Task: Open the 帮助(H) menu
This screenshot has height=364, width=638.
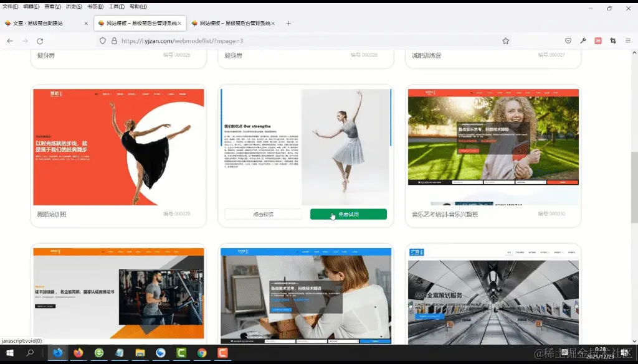Action: [x=138, y=6]
